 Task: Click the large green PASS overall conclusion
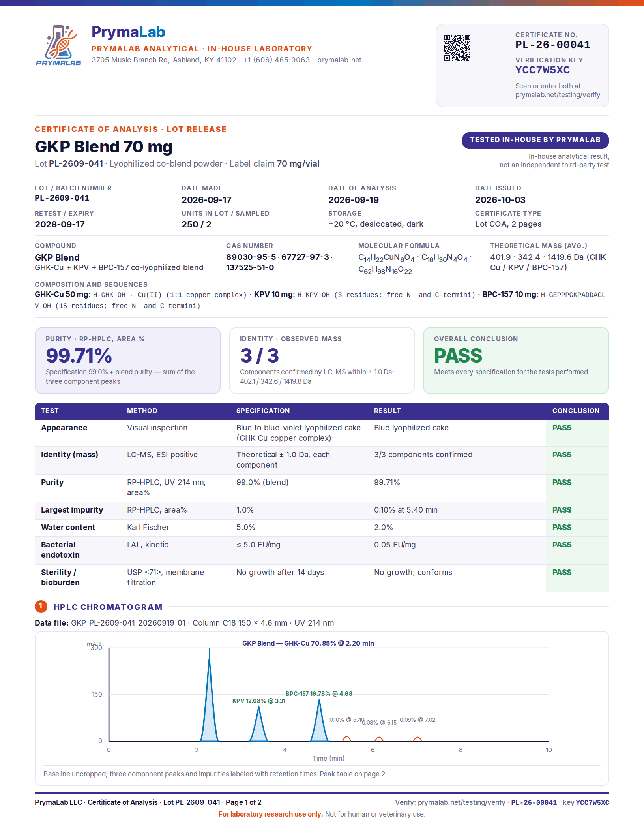point(458,355)
